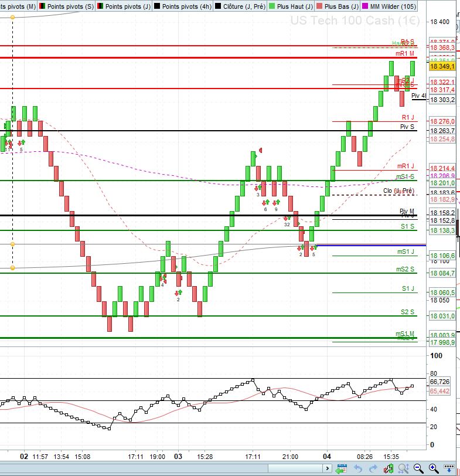Open the calendar go-to-date icon
The height and width of the screenshot is (476, 460).
342,468
